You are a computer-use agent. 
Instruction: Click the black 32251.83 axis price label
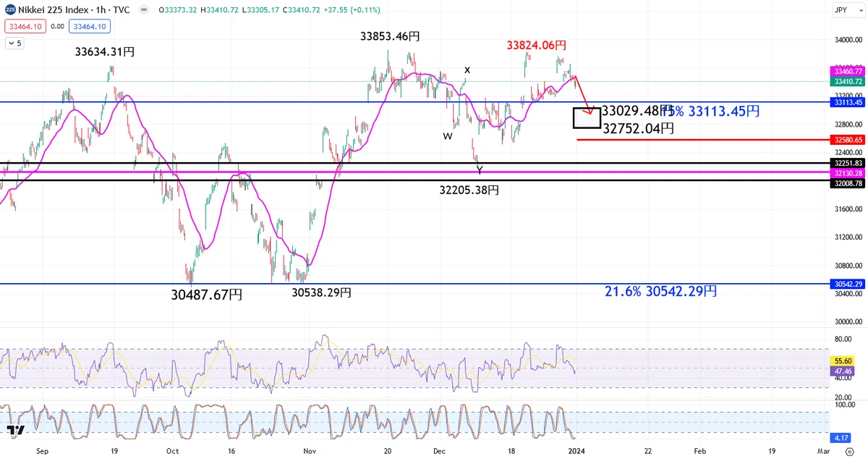(x=848, y=164)
